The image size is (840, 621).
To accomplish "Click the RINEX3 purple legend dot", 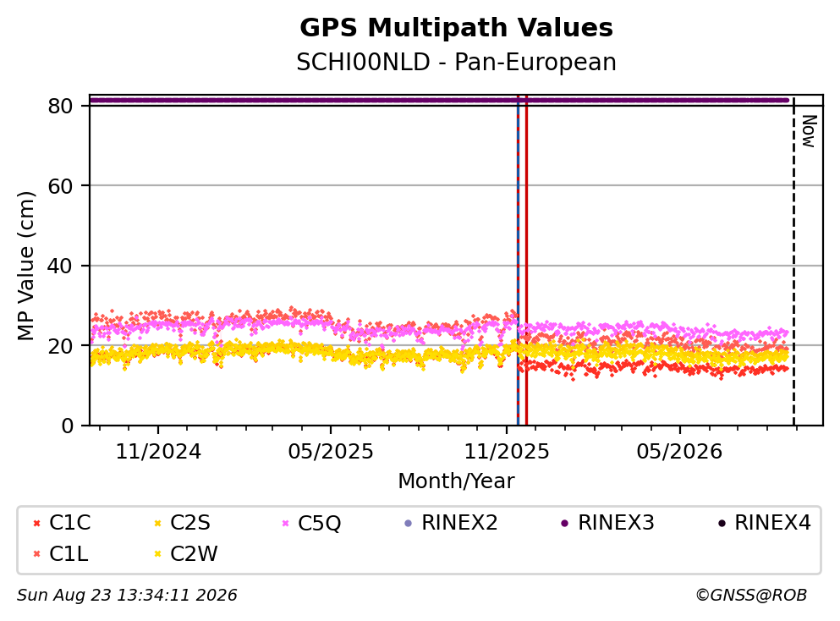I will pyautogui.click(x=564, y=523).
